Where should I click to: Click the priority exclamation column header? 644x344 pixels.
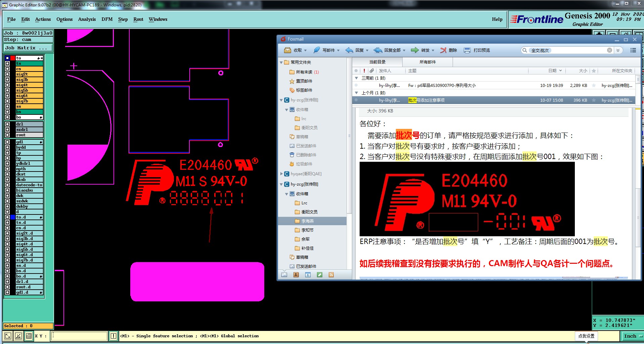coord(364,71)
